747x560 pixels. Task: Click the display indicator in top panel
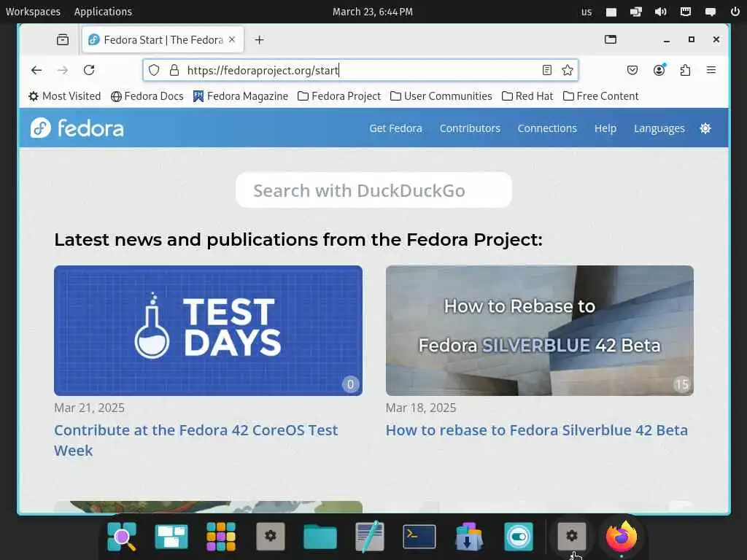click(x=636, y=12)
